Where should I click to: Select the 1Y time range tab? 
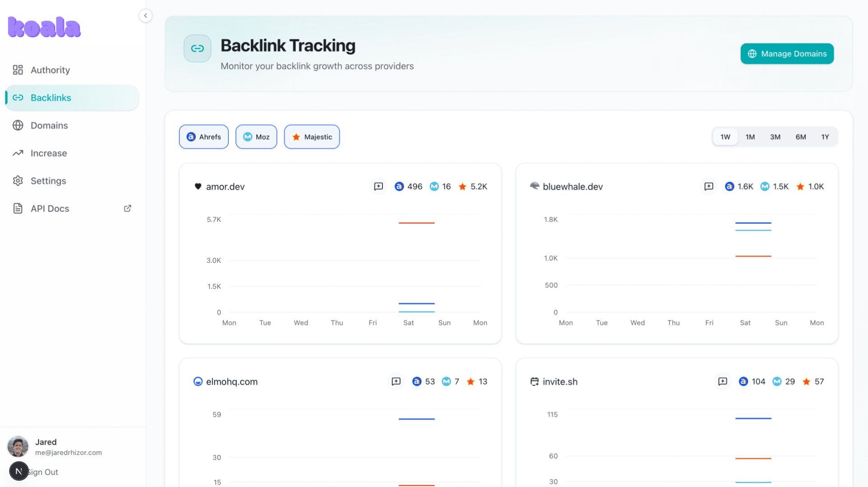pyautogui.click(x=825, y=137)
